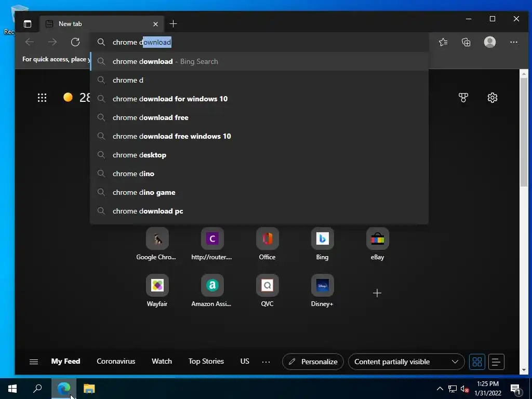Screen dimensions: 532x399
Task: Open the Wayfair quick link
Action: (x=157, y=290)
